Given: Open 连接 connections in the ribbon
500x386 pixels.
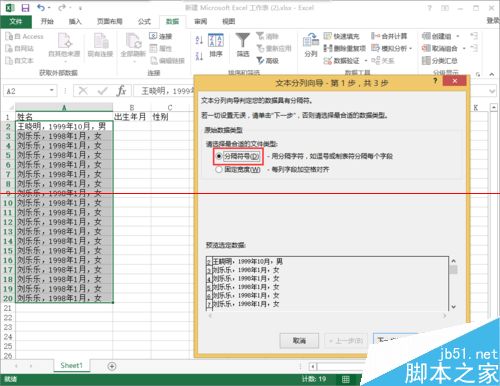Looking at the screenshot, I should click(x=160, y=36).
